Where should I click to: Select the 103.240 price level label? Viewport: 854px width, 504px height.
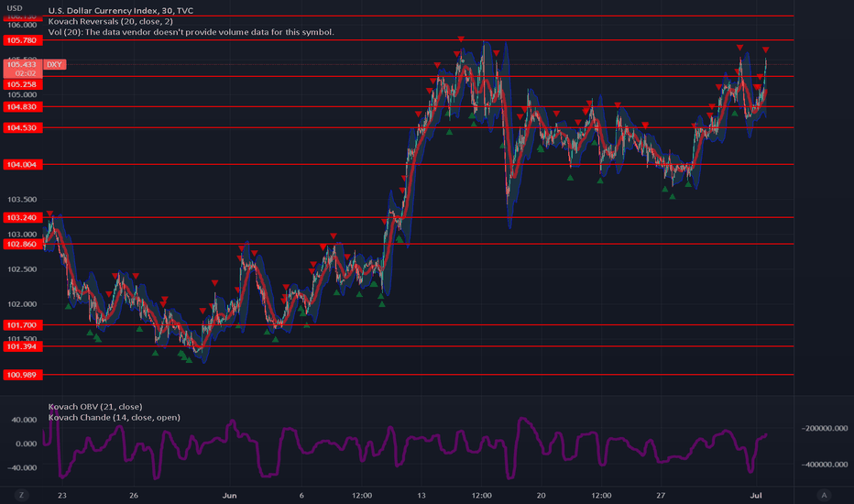[22, 217]
